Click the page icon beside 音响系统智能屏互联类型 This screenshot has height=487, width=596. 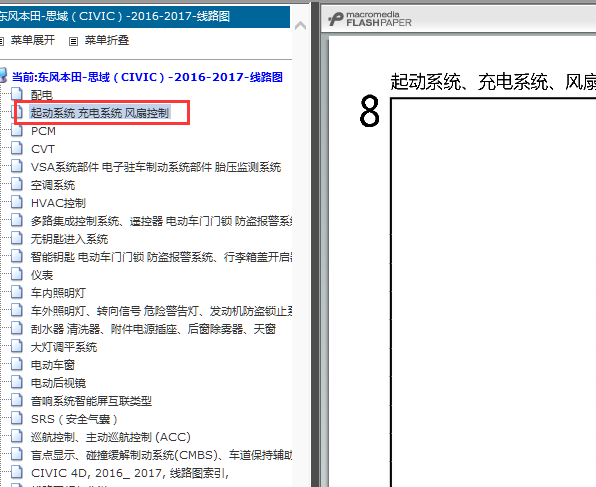coord(17,400)
